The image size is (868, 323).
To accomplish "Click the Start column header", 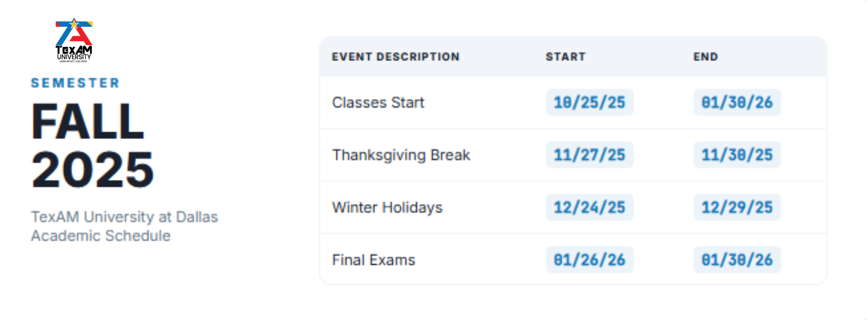I will [x=566, y=57].
